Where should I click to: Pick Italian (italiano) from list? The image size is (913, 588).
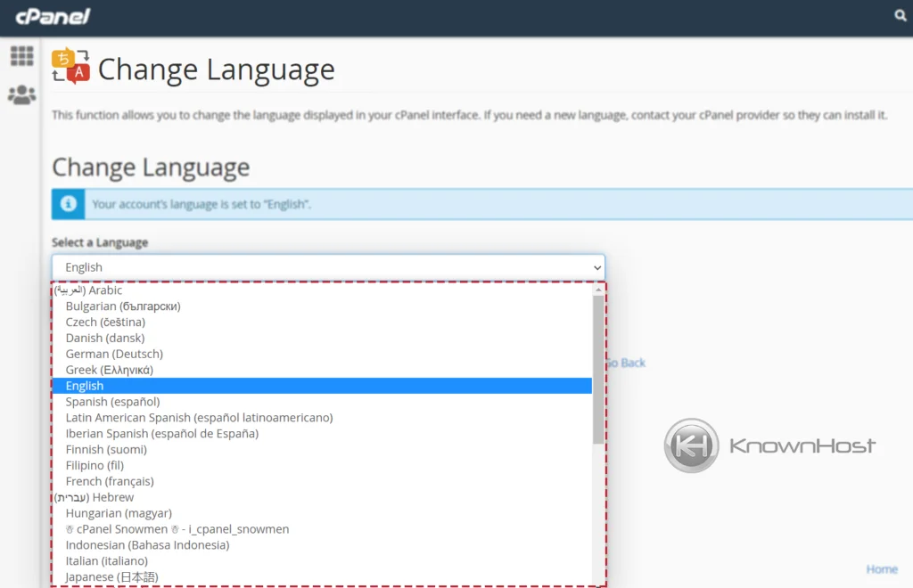pos(322,560)
